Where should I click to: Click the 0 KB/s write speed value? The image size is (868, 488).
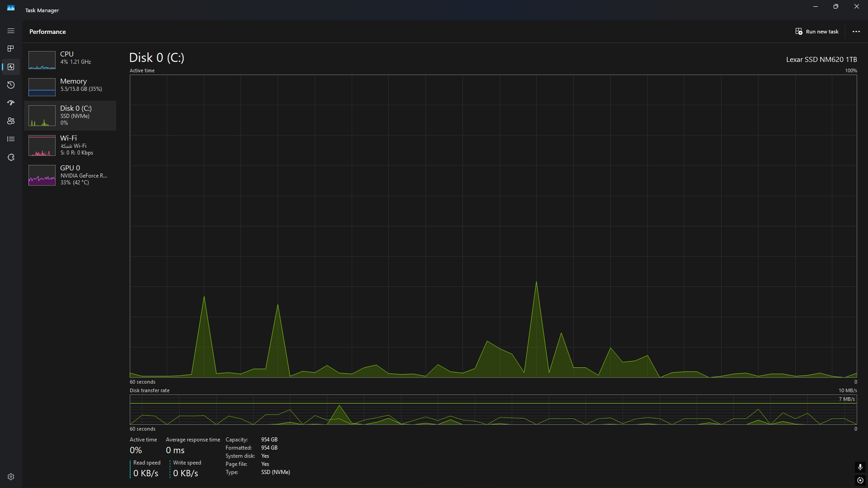coord(185,473)
